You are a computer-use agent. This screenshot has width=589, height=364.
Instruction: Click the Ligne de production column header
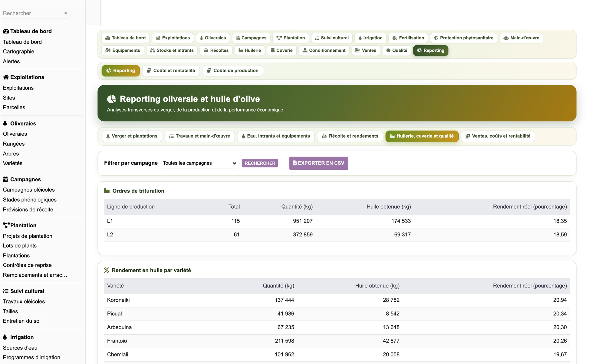(x=131, y=207)
